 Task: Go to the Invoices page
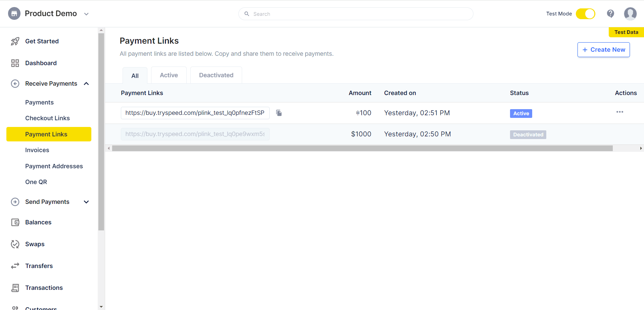tap(37, 150)
